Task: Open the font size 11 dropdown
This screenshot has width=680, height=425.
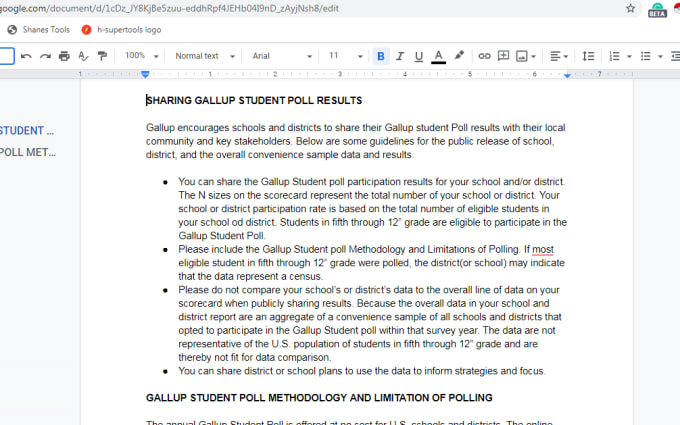Action: tap(346, 56)
